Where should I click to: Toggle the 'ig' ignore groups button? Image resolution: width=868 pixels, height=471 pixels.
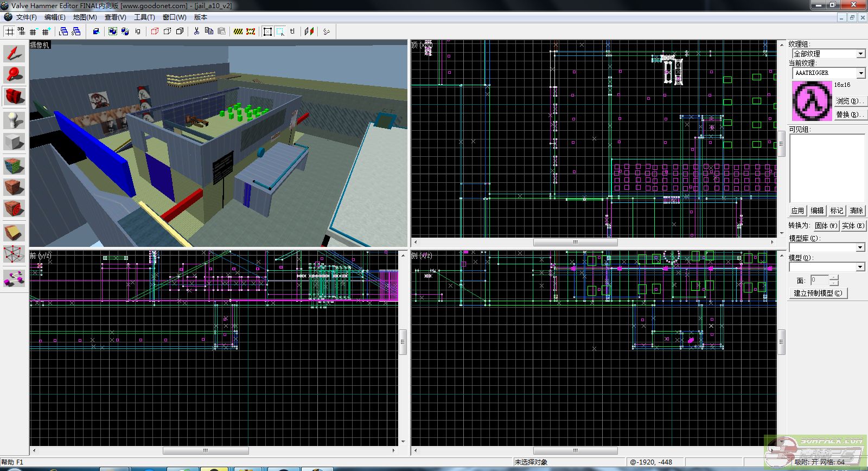coord(138,31)
